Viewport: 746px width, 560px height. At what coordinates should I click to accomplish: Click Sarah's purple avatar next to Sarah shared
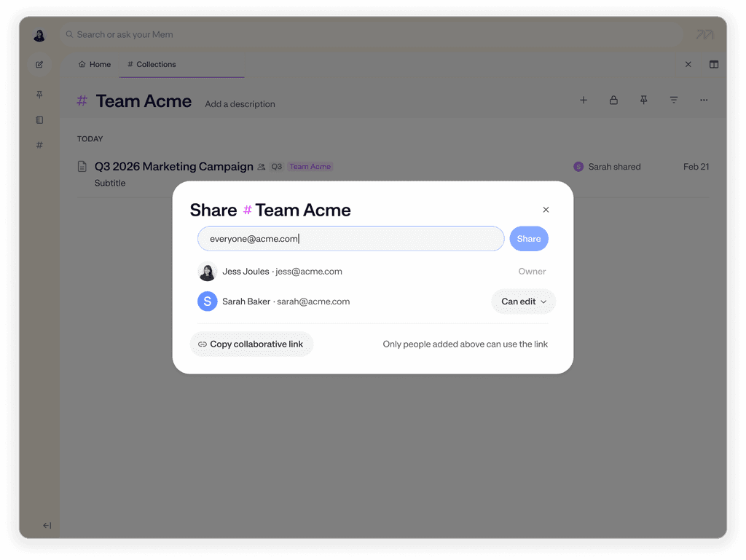578,166
